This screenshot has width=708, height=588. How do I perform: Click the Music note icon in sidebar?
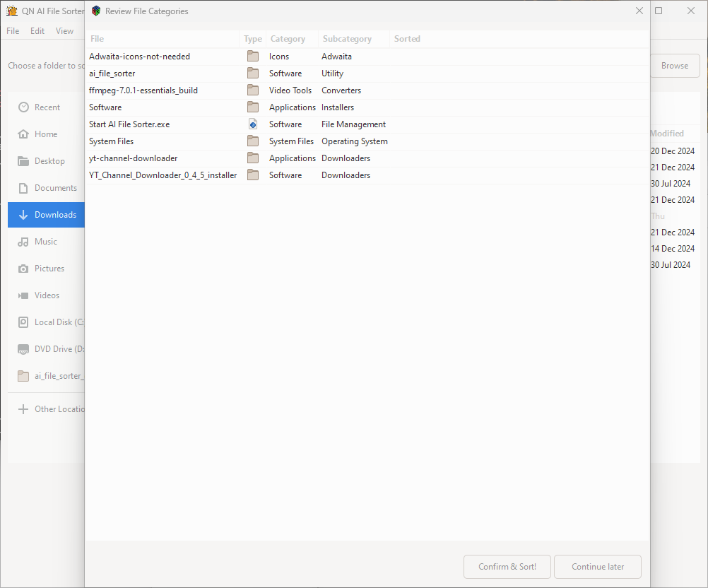coord(24,242)
